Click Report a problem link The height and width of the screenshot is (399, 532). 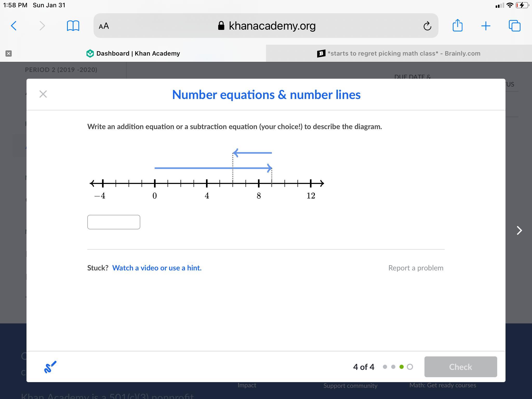416,268
